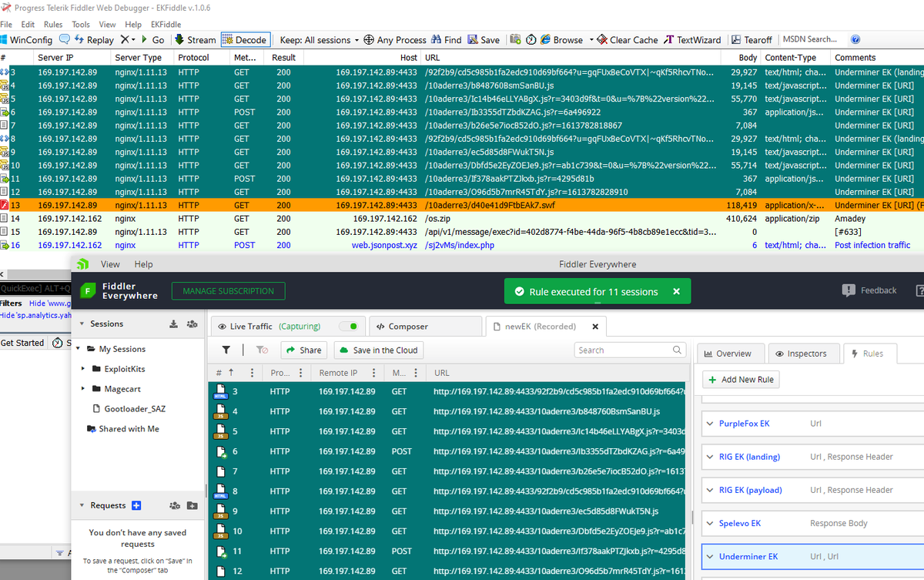Open the File menu in Fiddler classic

[x=6, y=25]
